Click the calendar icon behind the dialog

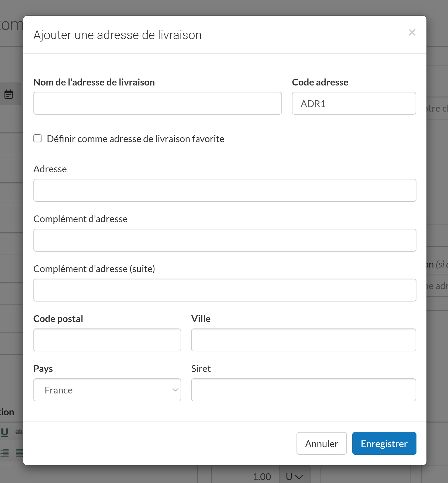9,94
